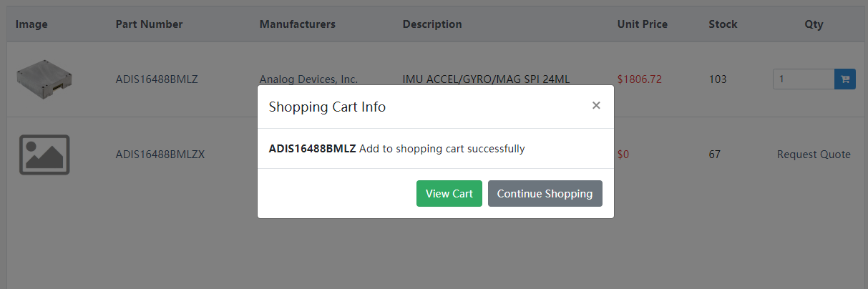Viewport: 868px width, 289px height.
Task: Open the ADIS16488BMLZX part number link
Action: (160, 155)
